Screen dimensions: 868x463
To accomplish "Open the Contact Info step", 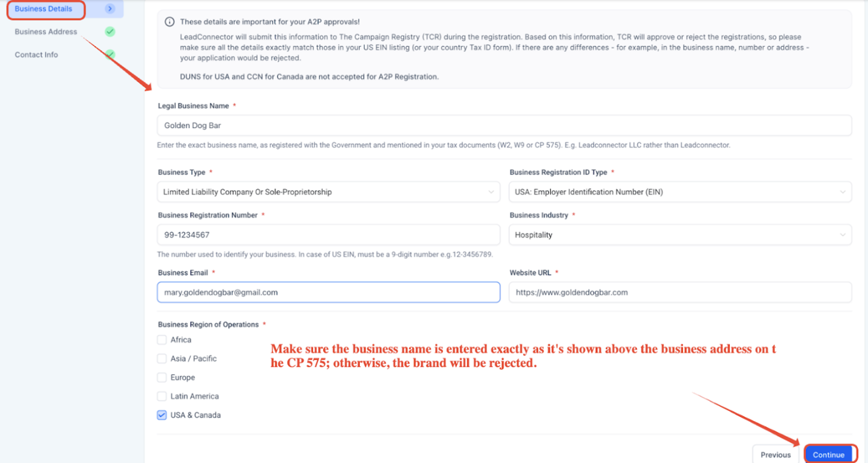I will [x=36, y=55].
